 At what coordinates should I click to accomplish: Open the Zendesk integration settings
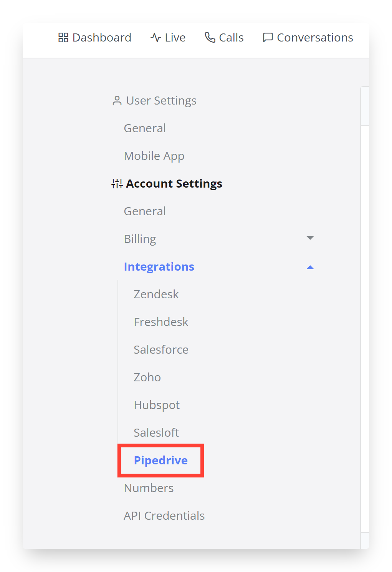(x=156, y=294)
